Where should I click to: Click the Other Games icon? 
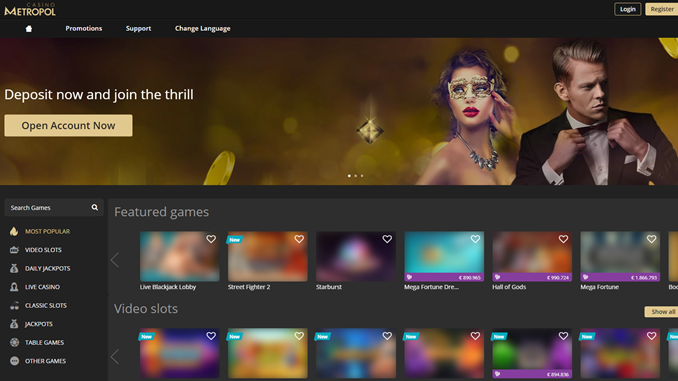point(14,361)
